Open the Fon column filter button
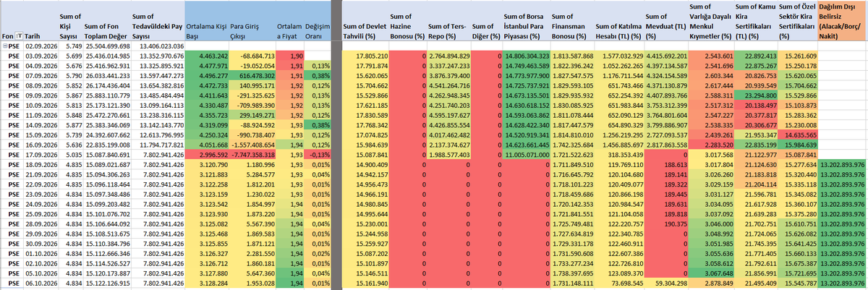 tap(17, 36)
